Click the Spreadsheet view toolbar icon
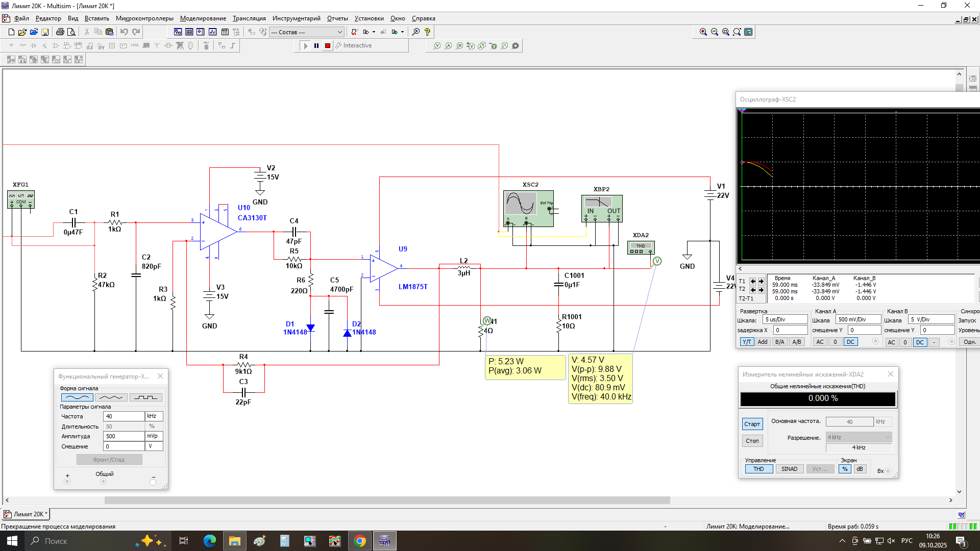Image resolution: width=980 pixels, height=551 pixels. coord(189,32)
